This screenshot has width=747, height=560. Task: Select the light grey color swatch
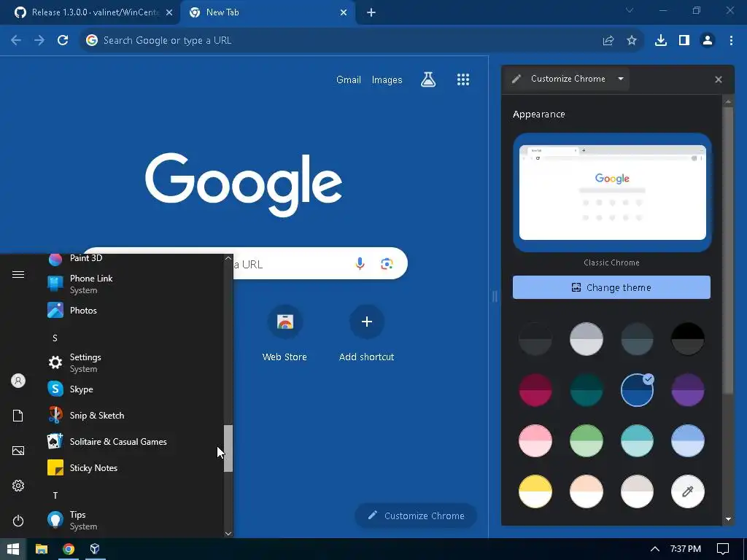click(586, 339)
